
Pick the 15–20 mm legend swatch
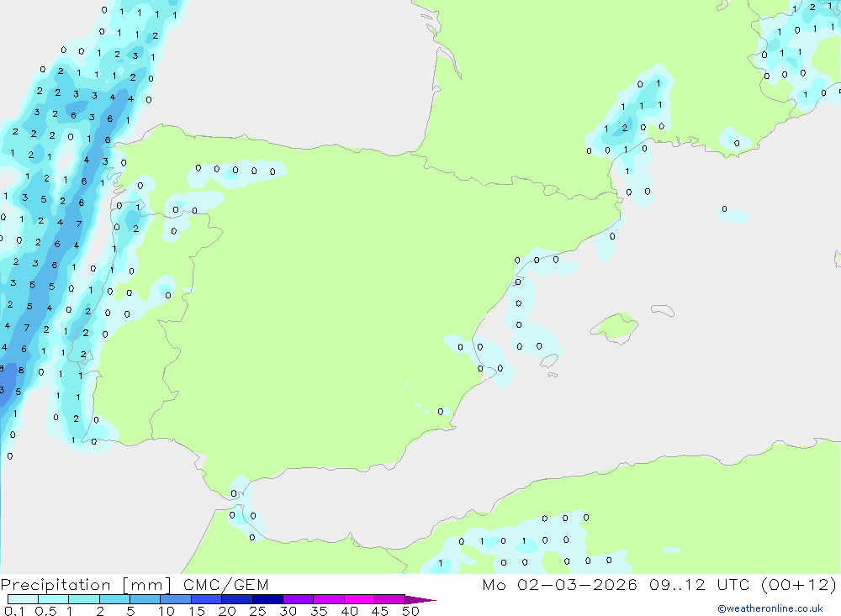point(207,599)
